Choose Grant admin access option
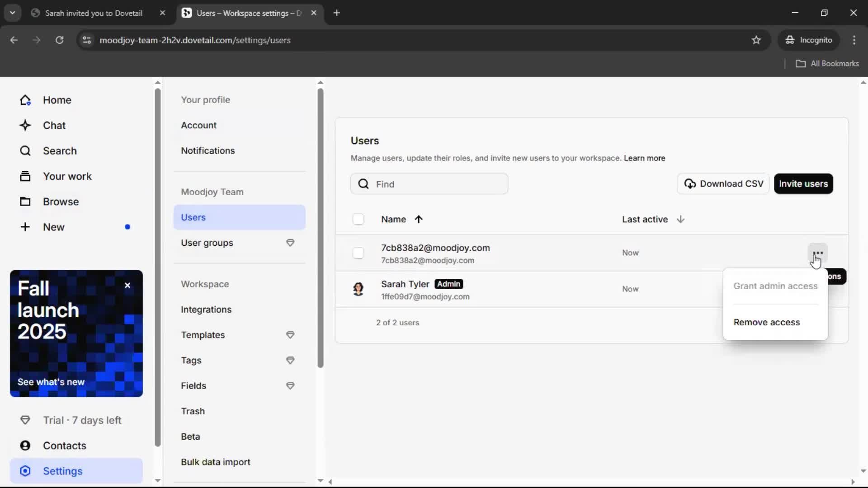The image size is (868, 488). pyautogui.click(x=775, y=286)
